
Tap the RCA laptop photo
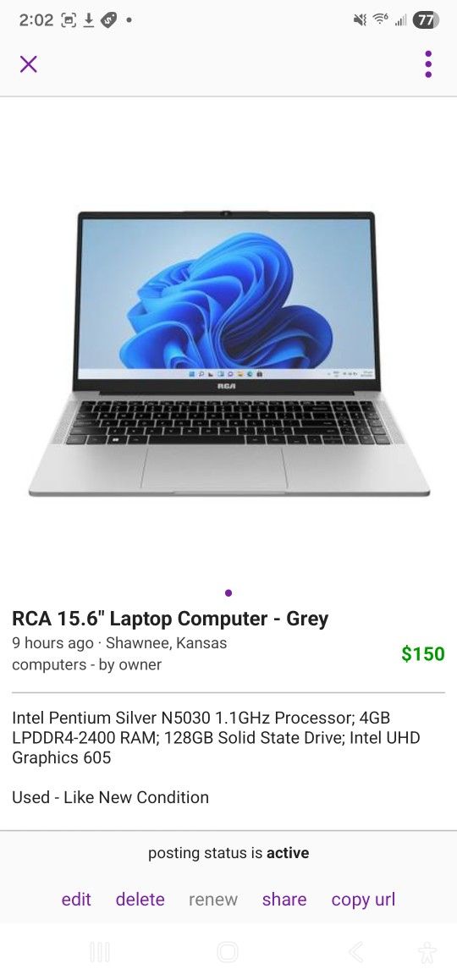(228, 353)
